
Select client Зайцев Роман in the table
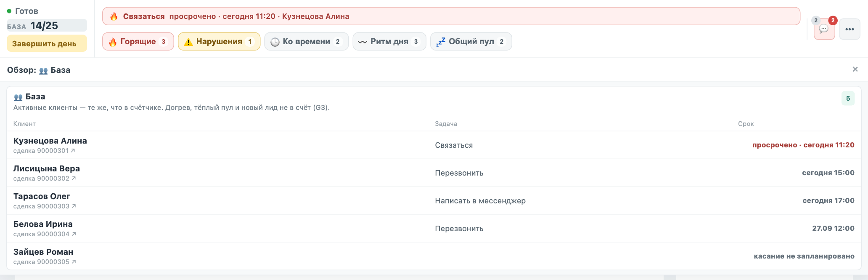click(x=43, y=252)
